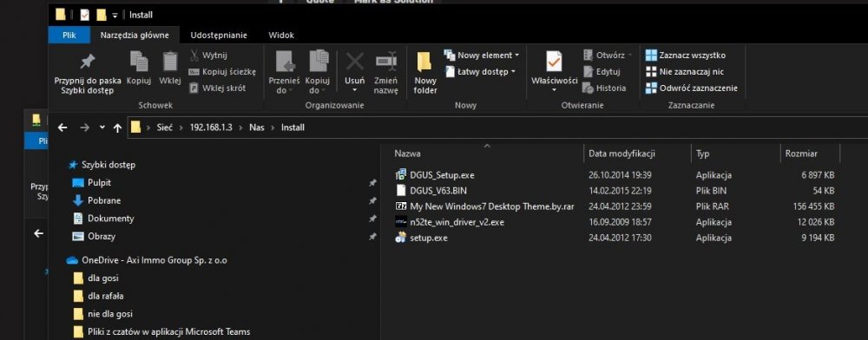Screen dimensions: 868x340
Task: Select Zaznacz wszystko
Action: click(686, 56)
